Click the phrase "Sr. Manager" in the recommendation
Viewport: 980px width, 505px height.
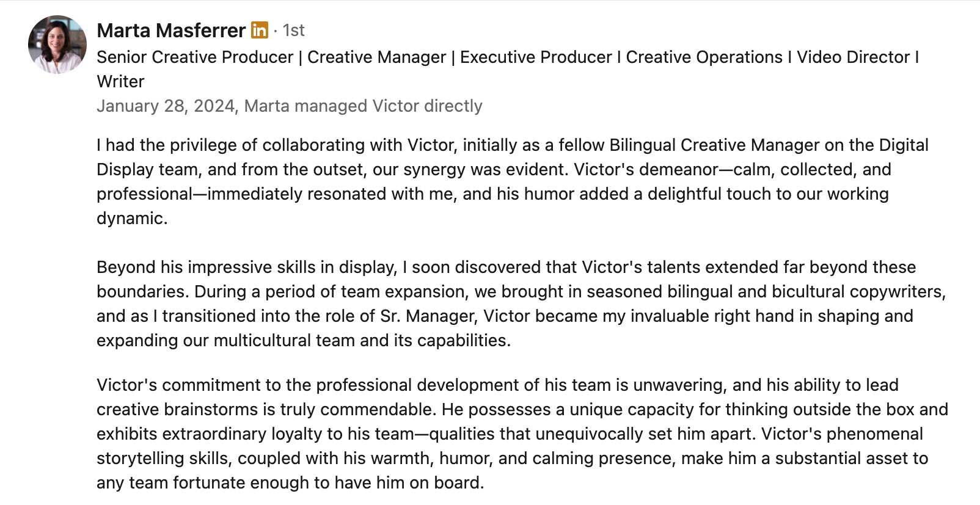(x=427, y=316)
